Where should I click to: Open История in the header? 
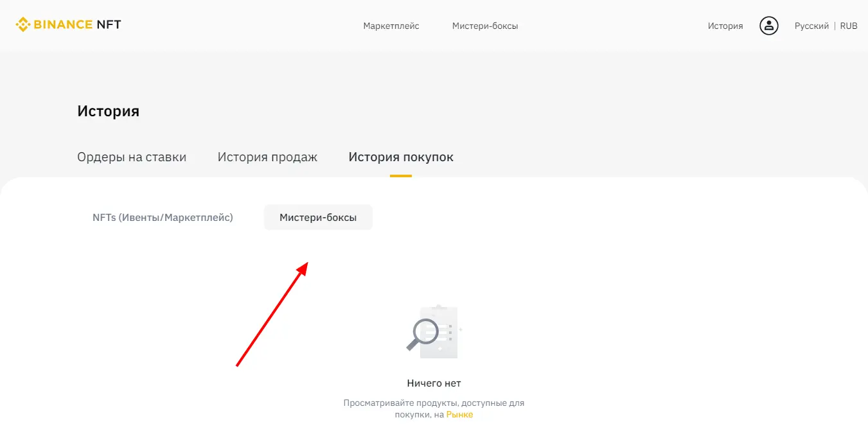(725, 26)
